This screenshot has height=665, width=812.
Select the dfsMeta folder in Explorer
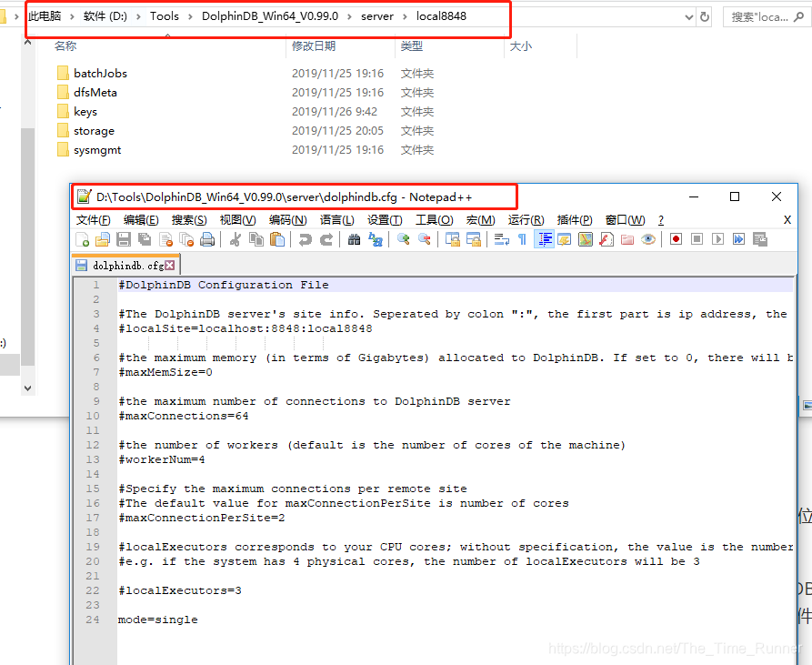click(x=95, y=93)
